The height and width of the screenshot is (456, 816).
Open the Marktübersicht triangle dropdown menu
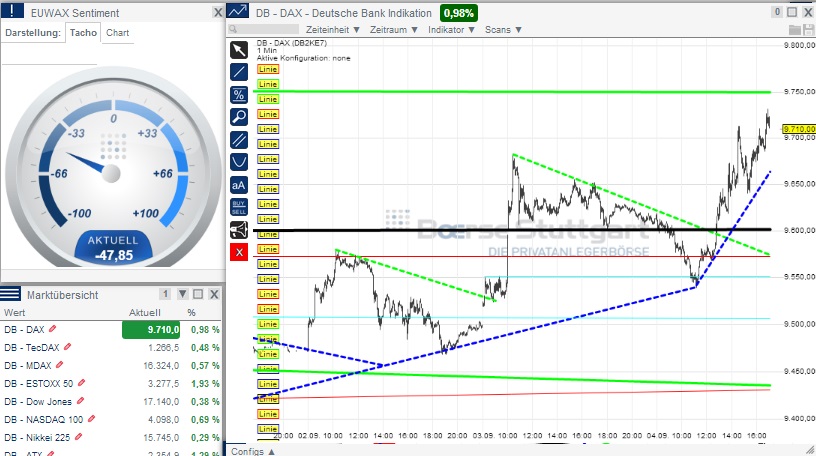pyautogui.click(x=183, y=294)
